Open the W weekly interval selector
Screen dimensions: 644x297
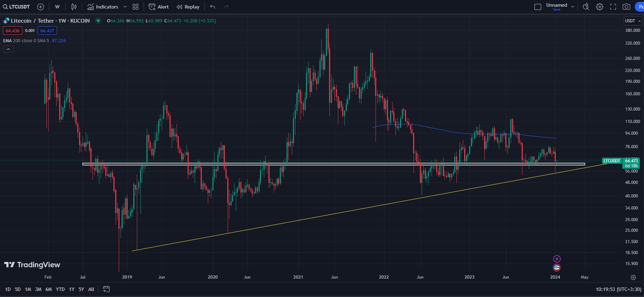pyautogui.click(x=57, y=7)
